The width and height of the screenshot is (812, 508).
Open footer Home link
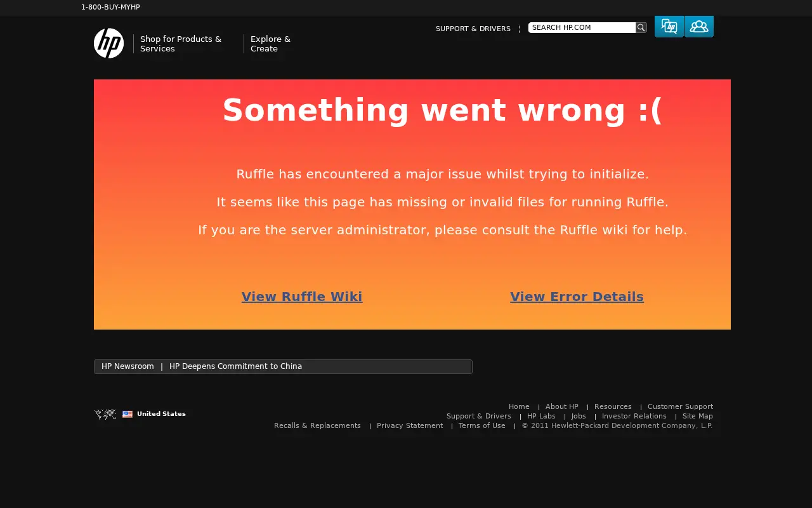[519, 406]
